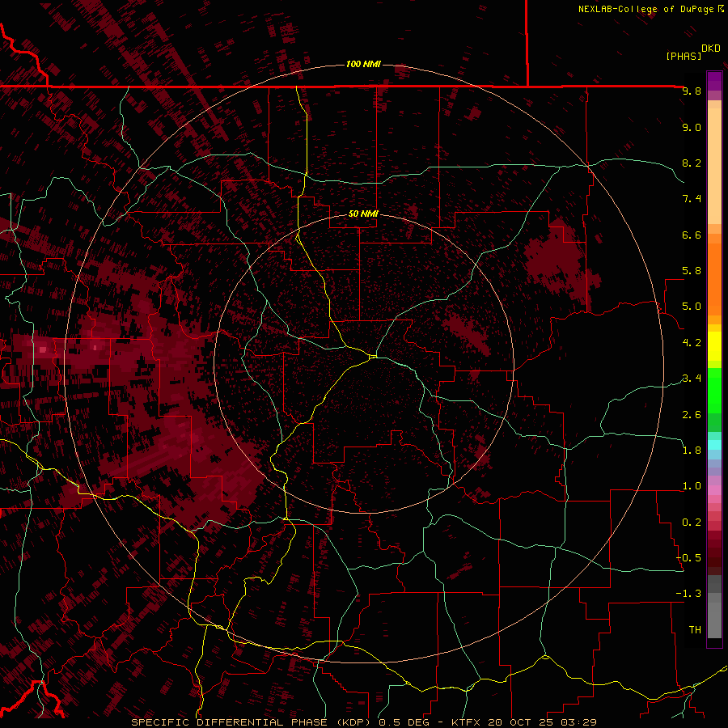728x728 pixels.
Task: Click the 3.4 value on the legend
Action: click(692, 379)
